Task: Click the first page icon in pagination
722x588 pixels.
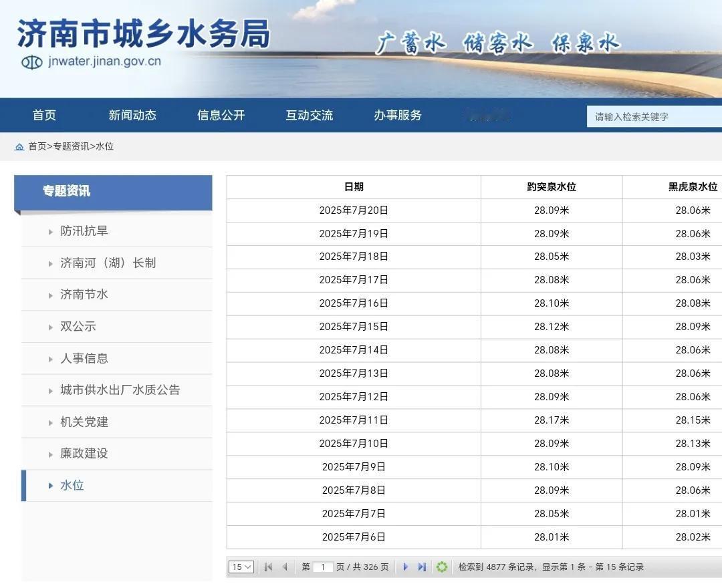Action: click(x=268, y=566)
